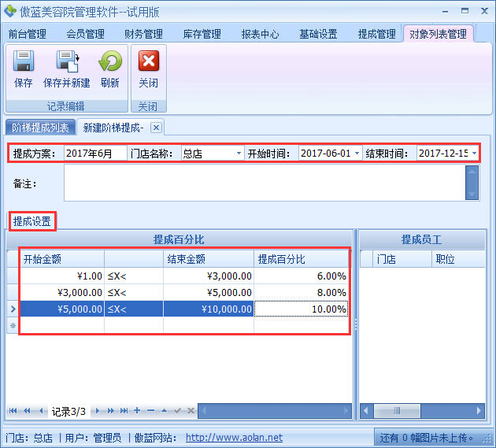Open the www.aolan.net website link
Image resolution: width=496 pixels, height=448 pixels.
[x=234, y=438]
